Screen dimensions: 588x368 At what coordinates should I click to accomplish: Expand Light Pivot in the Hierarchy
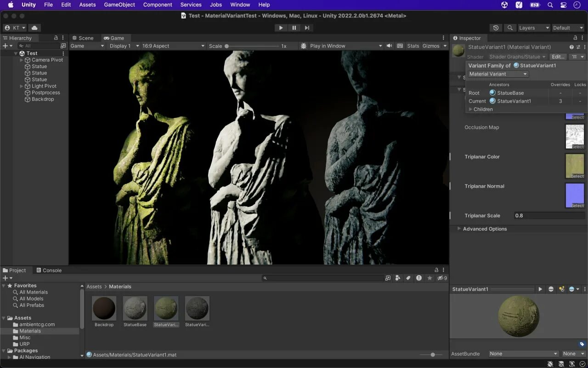click(21, 86)
